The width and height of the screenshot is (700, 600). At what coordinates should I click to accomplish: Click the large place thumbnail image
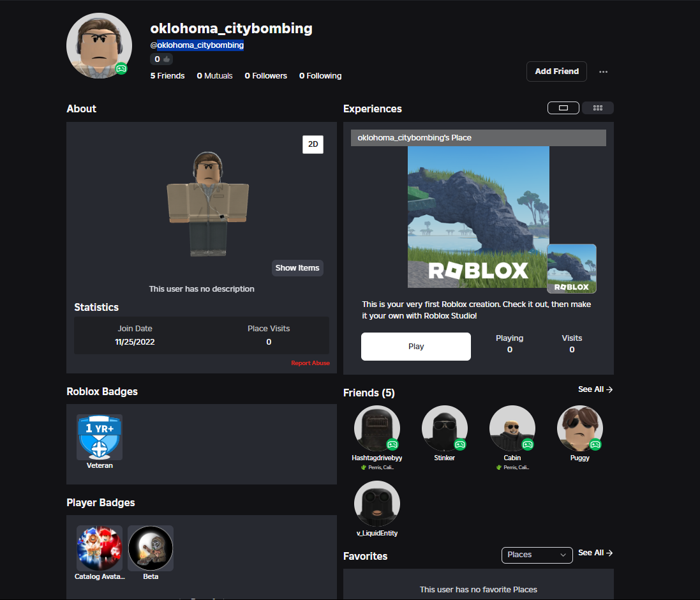point(479,217)
